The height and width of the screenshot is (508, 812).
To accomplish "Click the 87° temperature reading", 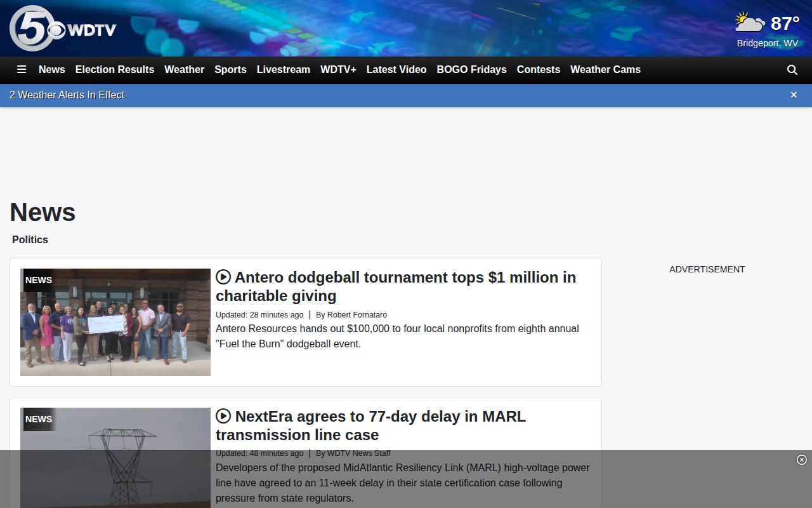I will tap(785, 23).
